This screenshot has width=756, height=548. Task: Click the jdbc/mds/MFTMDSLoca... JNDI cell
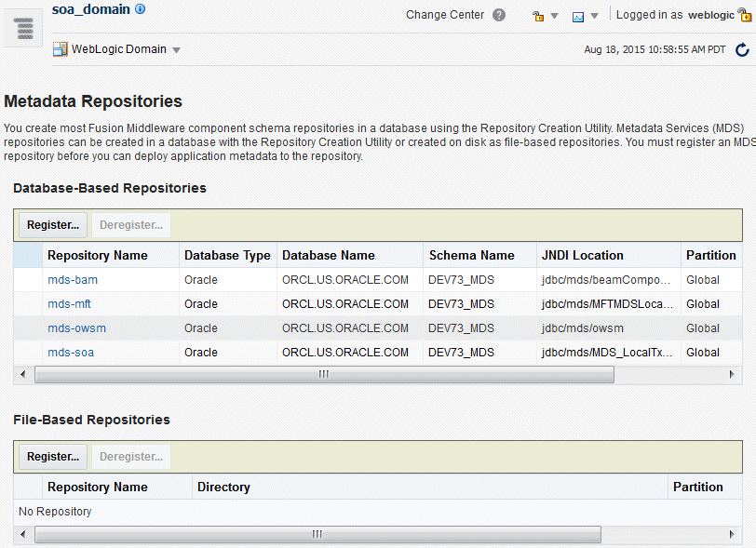[607, 304]
